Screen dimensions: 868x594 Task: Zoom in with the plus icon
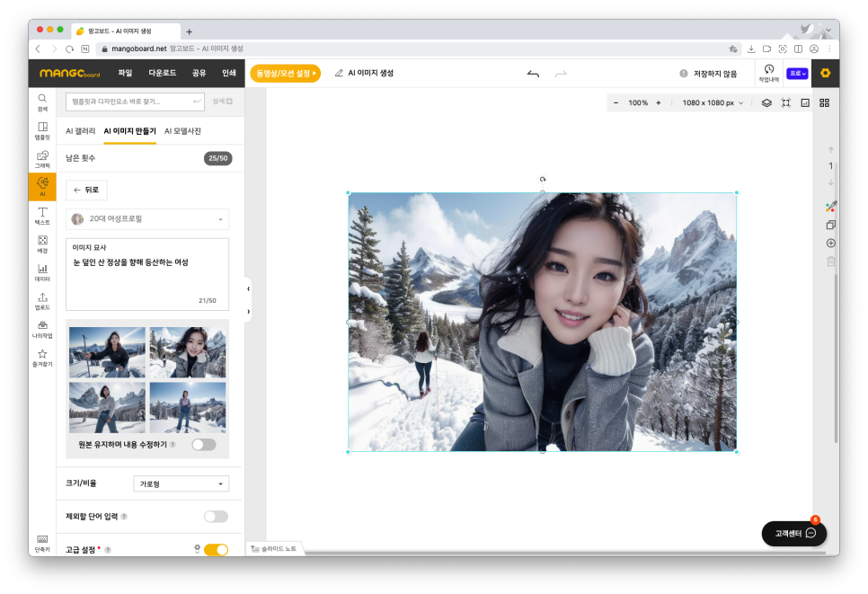coord(659,103)
